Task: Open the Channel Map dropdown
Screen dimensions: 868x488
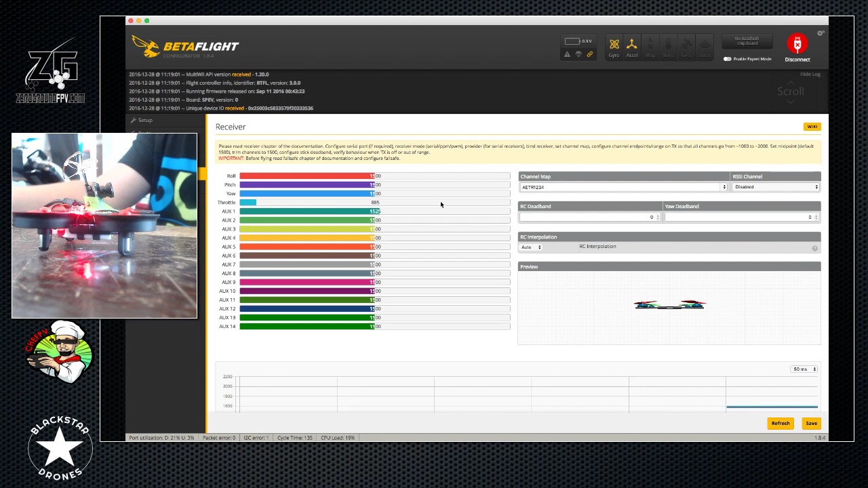Action: click(x=623, y=187)
